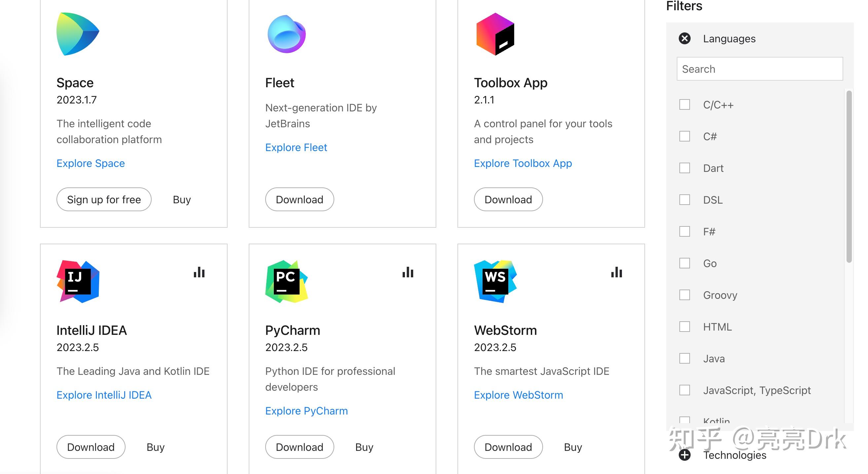The height and width of the screenshot is (474, 868).
Task: Click the Toolbox App cube logo
Action: (495, 34)
